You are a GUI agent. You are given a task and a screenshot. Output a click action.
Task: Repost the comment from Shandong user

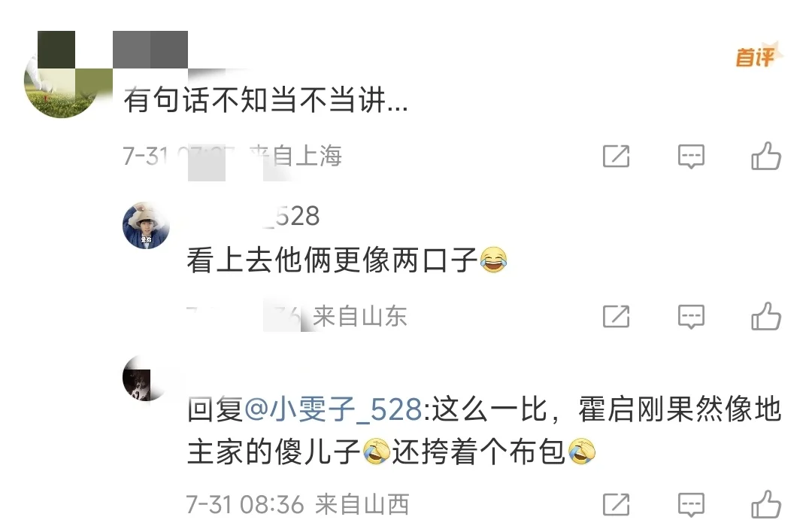[x=616, y=316]
